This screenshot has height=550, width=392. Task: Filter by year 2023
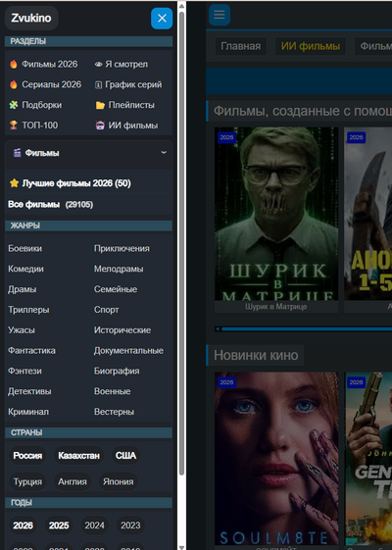(130, 525)
